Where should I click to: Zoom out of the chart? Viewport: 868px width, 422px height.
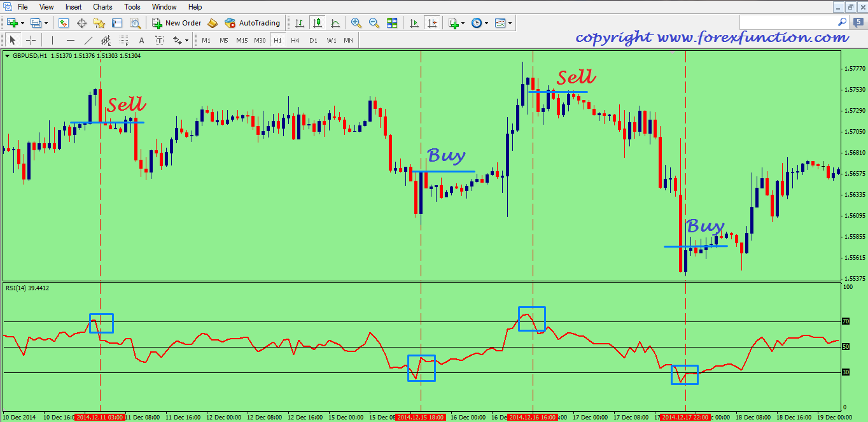[374, 23]
